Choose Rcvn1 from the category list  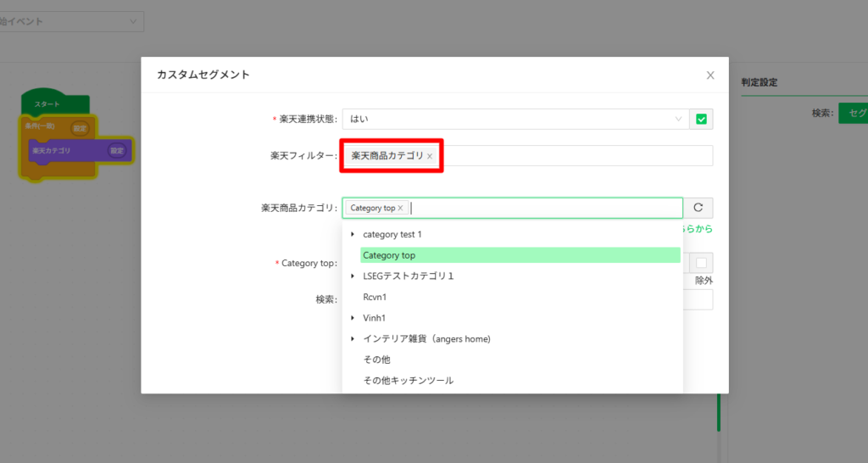click(x=375, y=298)
